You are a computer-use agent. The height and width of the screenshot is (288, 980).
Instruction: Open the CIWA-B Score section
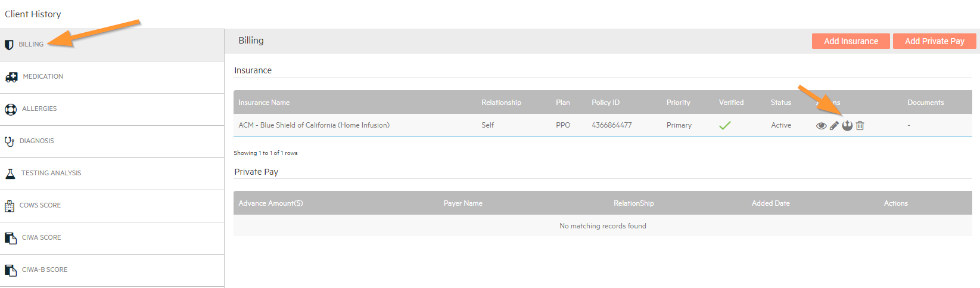tap(45, 270)
